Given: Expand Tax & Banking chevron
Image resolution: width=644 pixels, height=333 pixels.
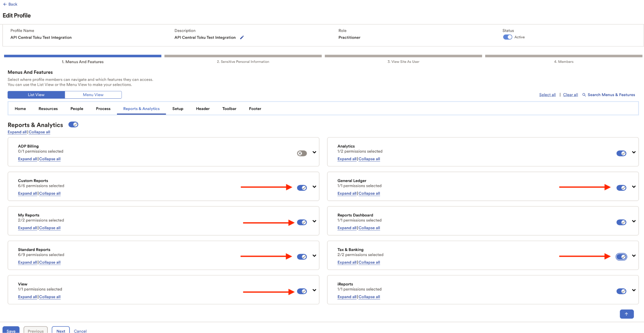Looking at the screenshot, I should pos(634,256).
